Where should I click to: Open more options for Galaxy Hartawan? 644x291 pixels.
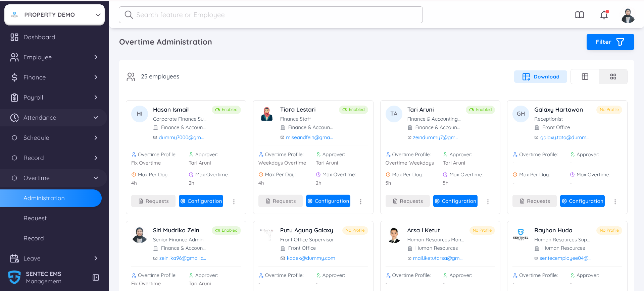pyautogui.click(x=615, y=201)
